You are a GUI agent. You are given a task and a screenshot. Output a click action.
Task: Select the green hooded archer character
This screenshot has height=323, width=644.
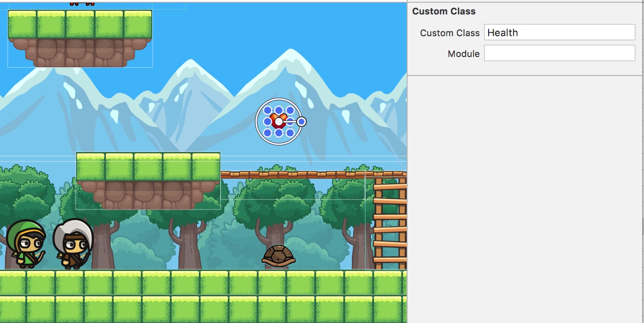coord(26,244)
